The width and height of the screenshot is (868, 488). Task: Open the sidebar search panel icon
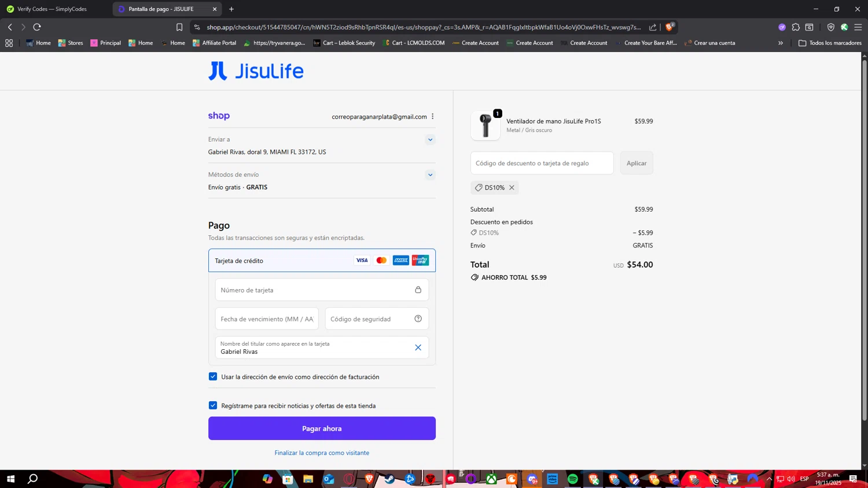pos(810,27)
